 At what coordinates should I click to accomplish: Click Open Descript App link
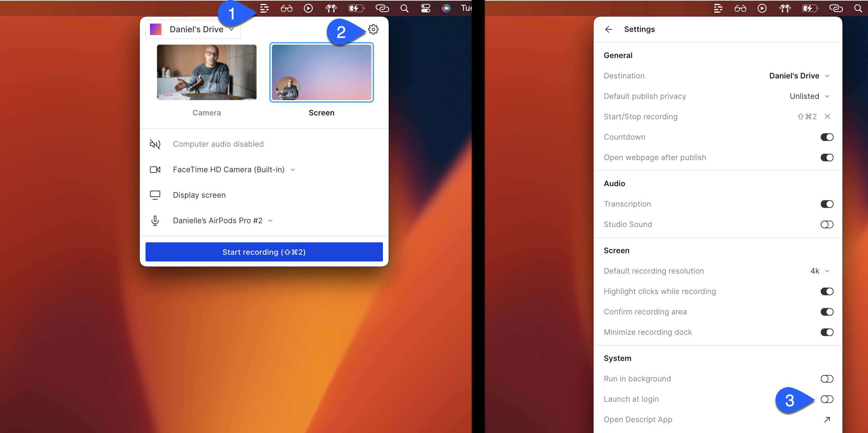click(638, 420)
